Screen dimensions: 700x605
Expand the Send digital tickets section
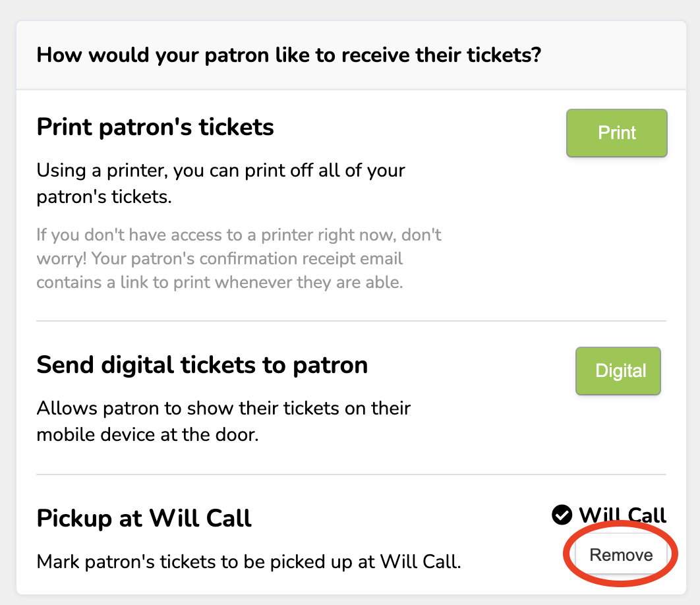202,364
